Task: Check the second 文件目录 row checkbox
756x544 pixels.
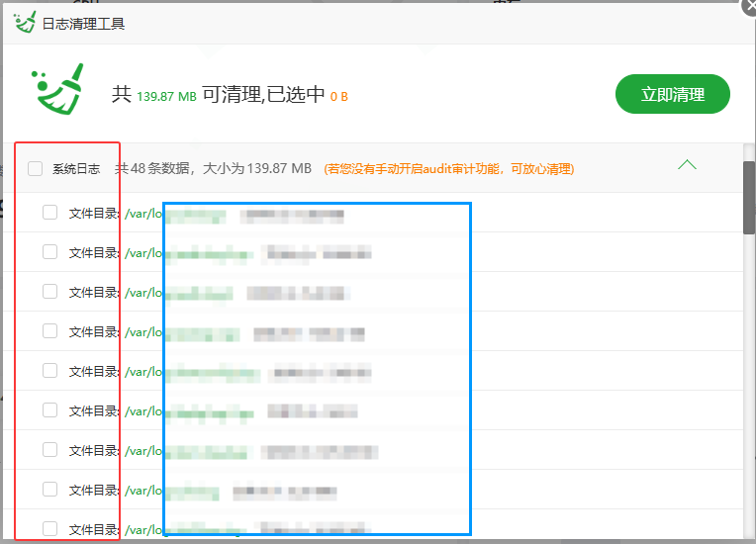Action: (50, 252)
